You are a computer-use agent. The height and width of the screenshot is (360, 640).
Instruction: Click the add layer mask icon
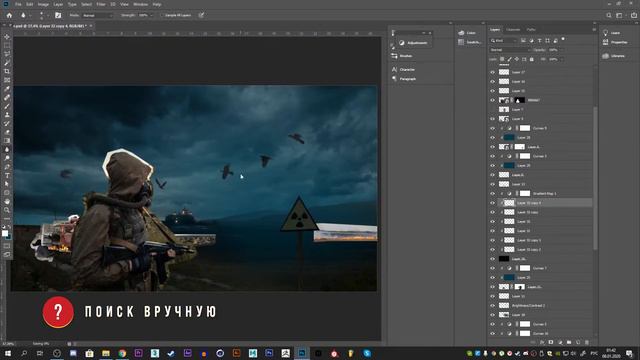(551, 342)
